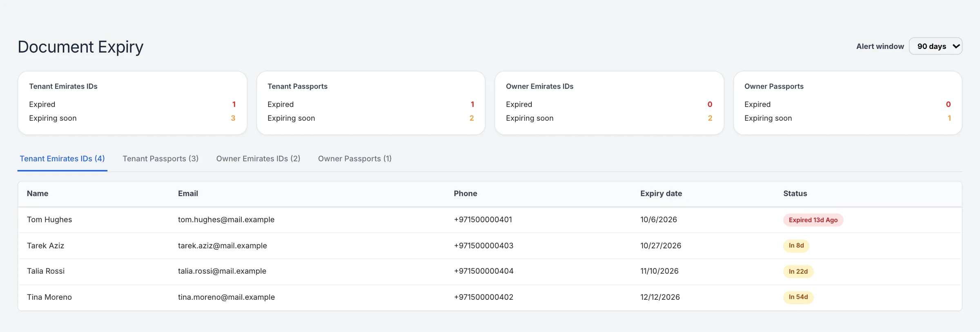The height and width of the screenshot is (332, 980).
Task: Click email tarek.aziz@mail.example
Action: click(x=223, y=246)
